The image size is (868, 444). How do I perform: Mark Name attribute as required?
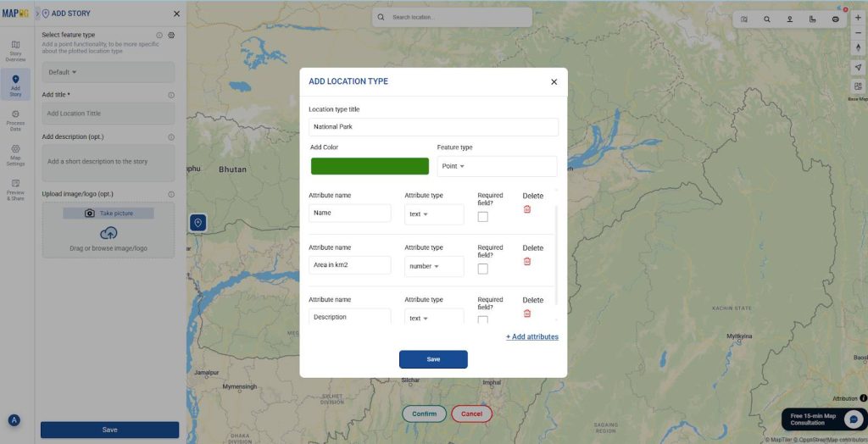click(x=482, y=217)
